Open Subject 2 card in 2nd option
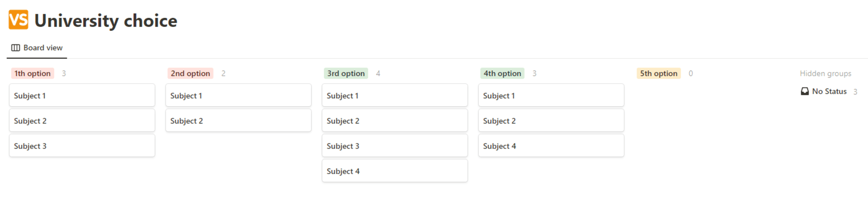The image size is (868, 212). [238, 120]
